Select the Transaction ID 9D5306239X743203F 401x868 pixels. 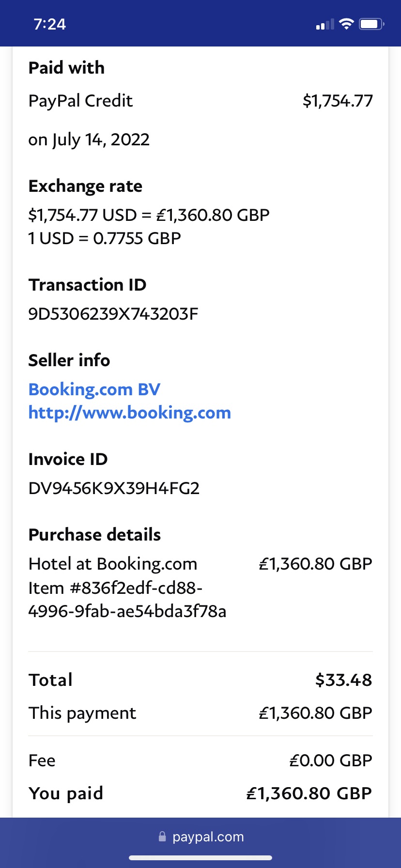point(113,314)
